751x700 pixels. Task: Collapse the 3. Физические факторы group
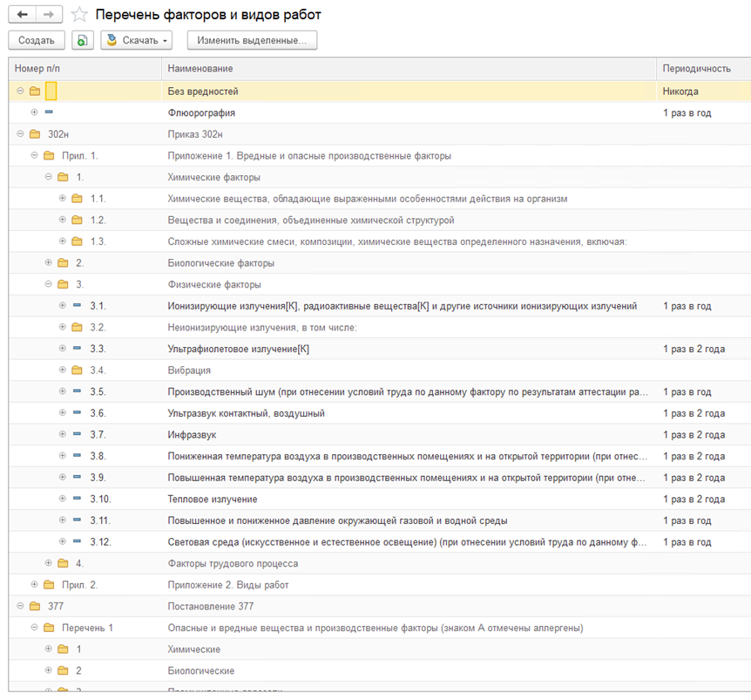[x=49, y=283]
